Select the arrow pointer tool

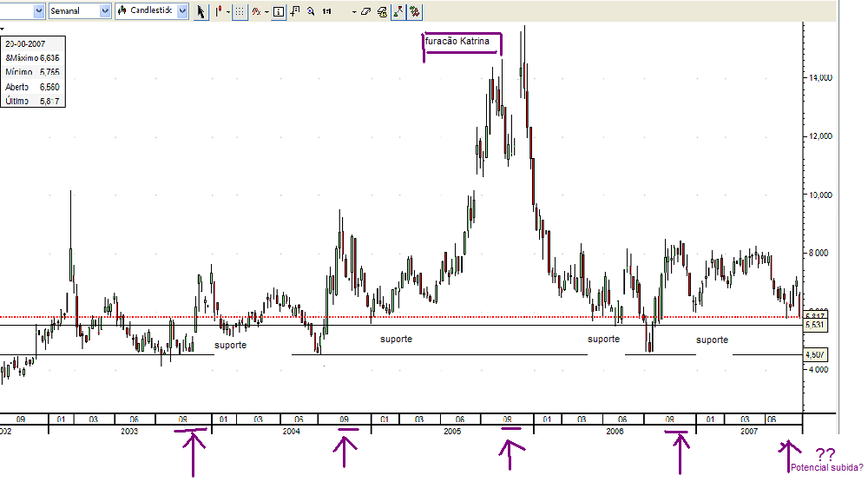click(x=201, y=11)
